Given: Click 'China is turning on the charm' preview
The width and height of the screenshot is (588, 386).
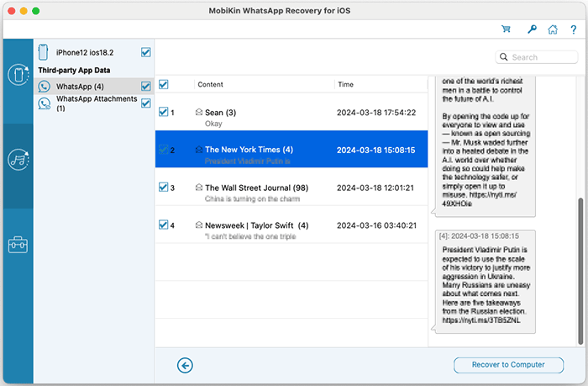Looking at the screenshot, I should click(x=252, y=198).
